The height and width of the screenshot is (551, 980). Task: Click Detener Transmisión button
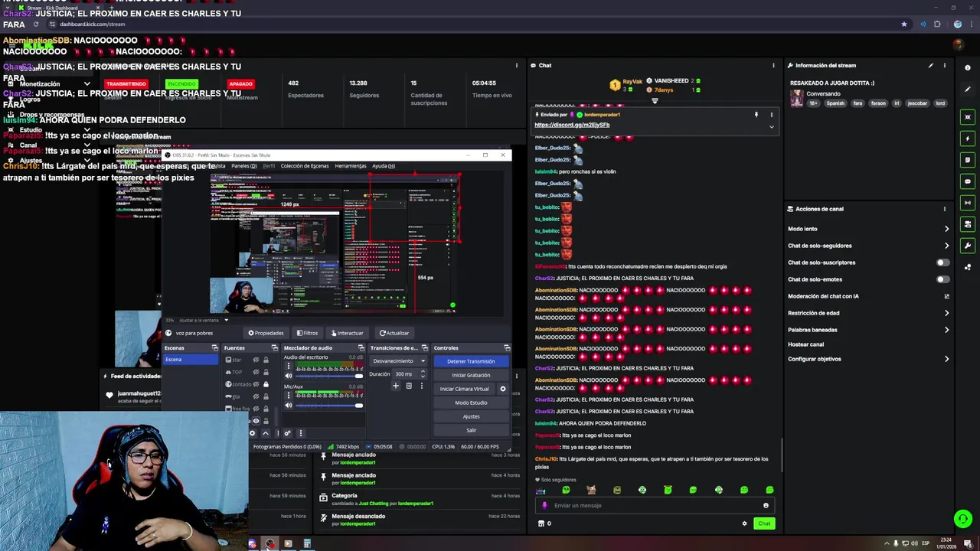click(471, 361)
